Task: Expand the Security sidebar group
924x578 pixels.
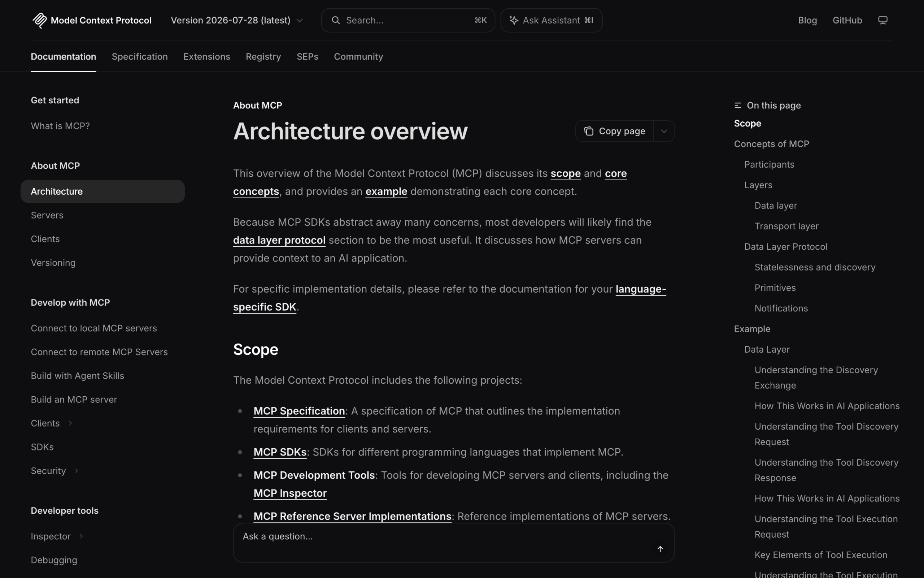Action: pos(77,471)
